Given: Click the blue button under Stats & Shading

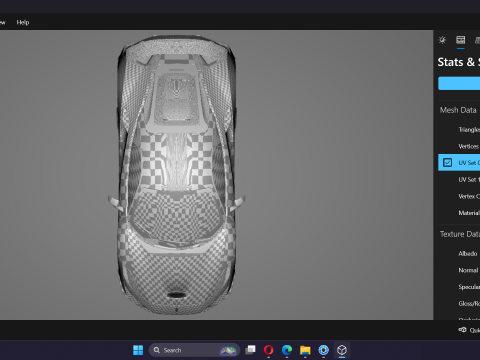Looking at the screenshot, I should [x=459, y=83].
